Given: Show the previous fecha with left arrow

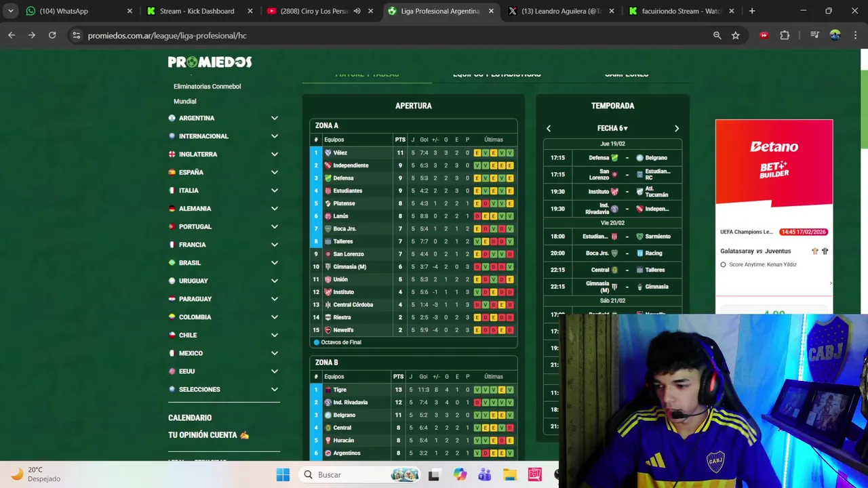Looking at the screenshot, I should [549, 128].
